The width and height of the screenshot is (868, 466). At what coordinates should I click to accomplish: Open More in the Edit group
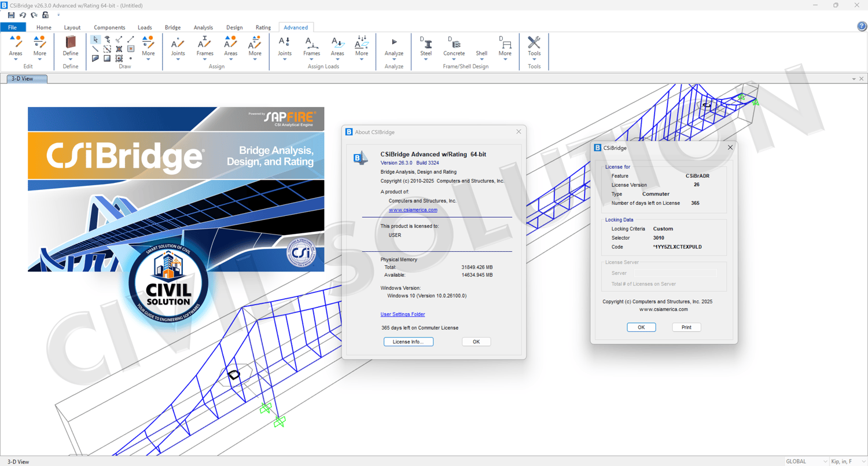(39, 47)
